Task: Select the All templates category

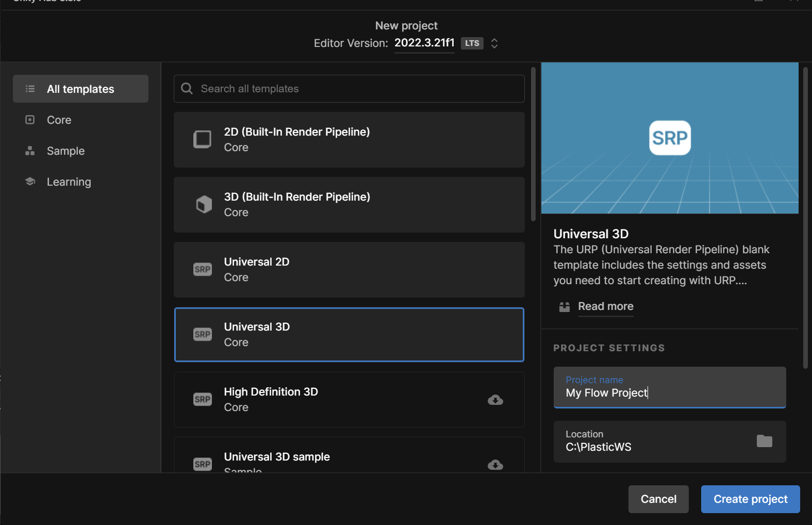Action: pos(80,89)
